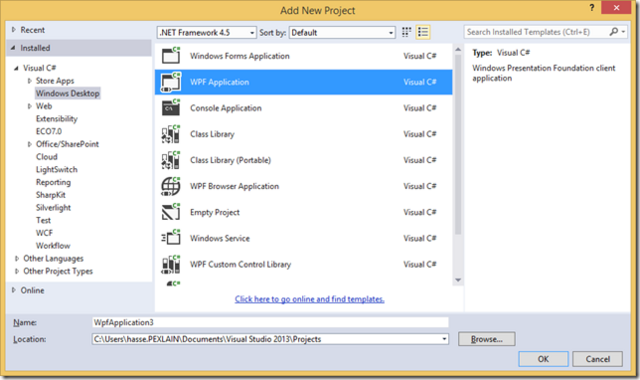Click the Windows Forms Application template icon
This screenshot has height=380, width=640.
(171, 55)
